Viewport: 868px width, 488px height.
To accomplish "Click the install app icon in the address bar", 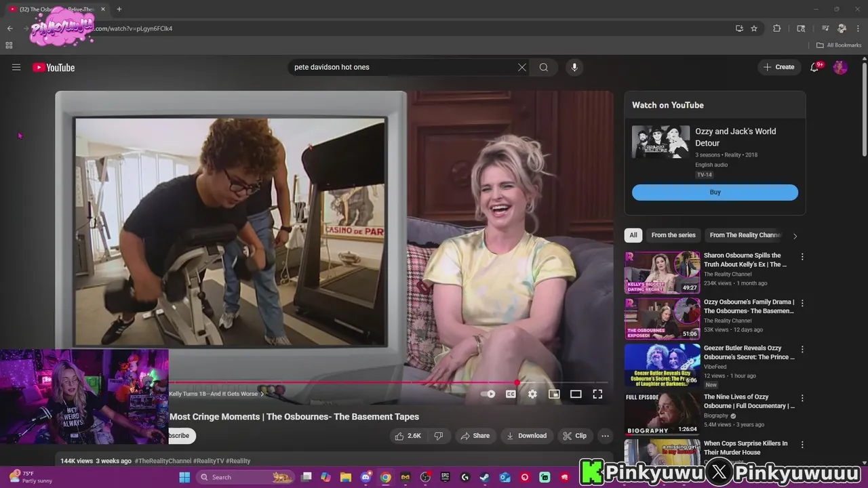I will tap(739, 28).
